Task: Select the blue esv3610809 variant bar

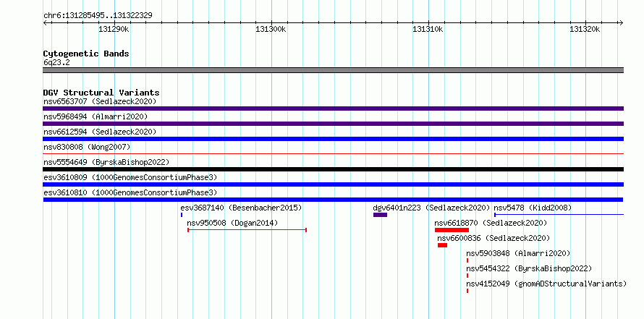Action: [333, 184]
